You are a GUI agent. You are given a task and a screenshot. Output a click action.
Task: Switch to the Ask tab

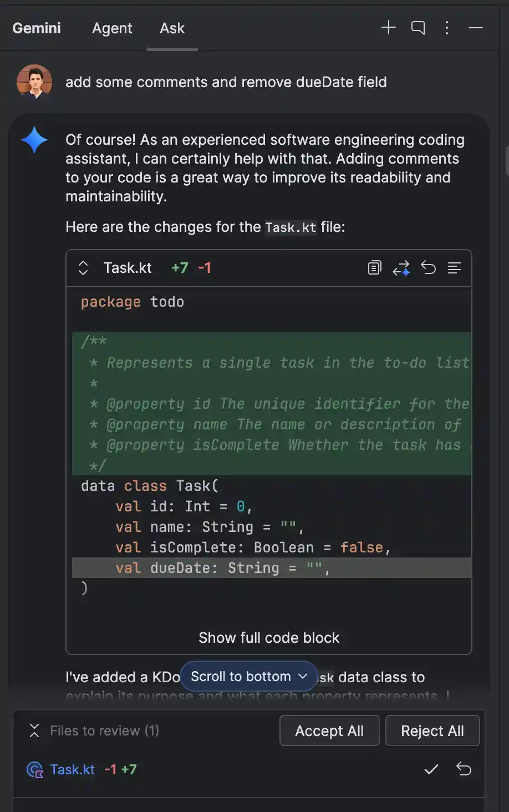coord(172,28)
